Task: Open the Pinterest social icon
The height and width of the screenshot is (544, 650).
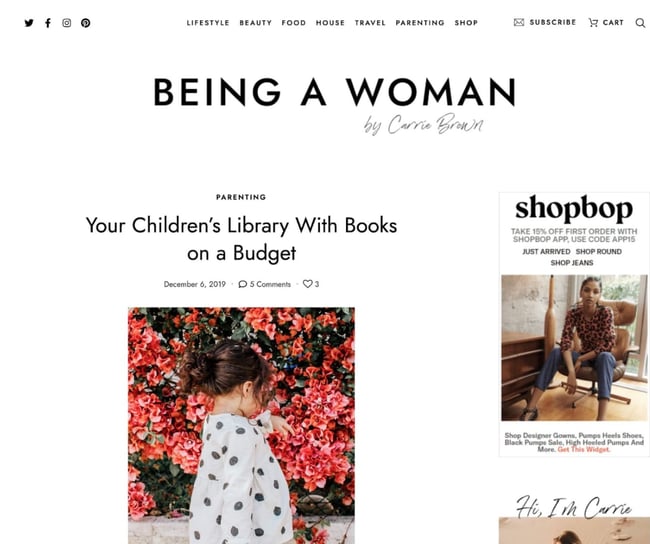Action: [86, 23]
